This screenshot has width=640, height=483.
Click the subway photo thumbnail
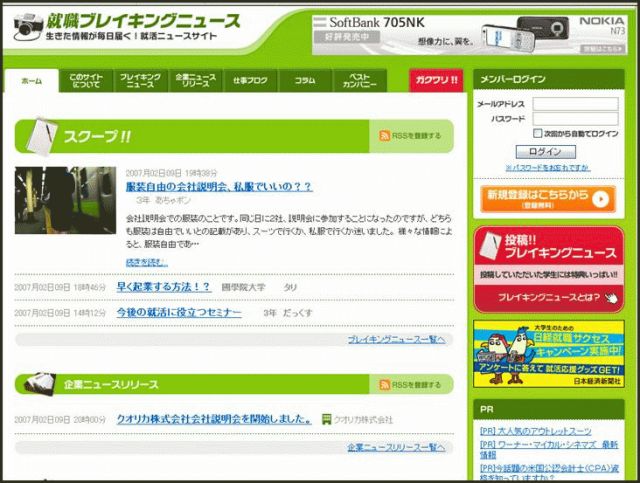(65, 200)
